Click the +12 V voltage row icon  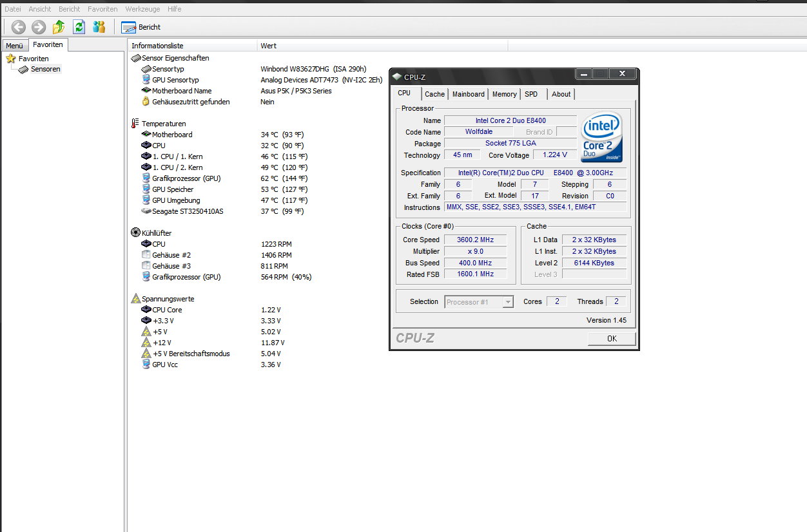point(146,343)
